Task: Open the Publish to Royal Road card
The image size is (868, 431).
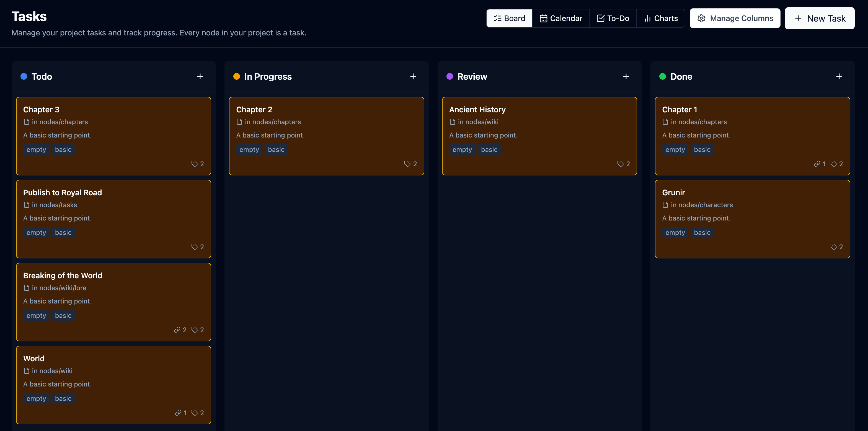Action: 113,219
